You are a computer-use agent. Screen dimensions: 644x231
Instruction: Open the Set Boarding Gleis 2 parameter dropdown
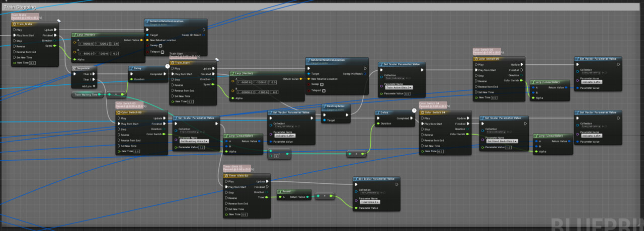[194, 141]
